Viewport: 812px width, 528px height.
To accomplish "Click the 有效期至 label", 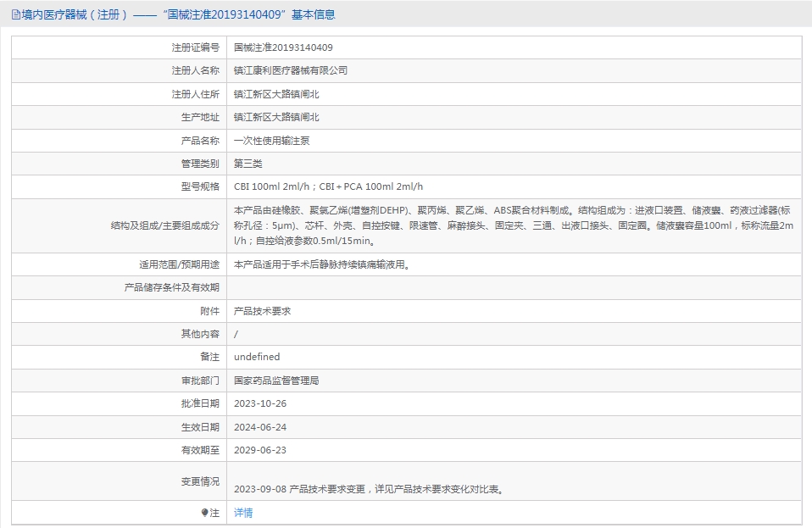I will click(x=200, y=450).
